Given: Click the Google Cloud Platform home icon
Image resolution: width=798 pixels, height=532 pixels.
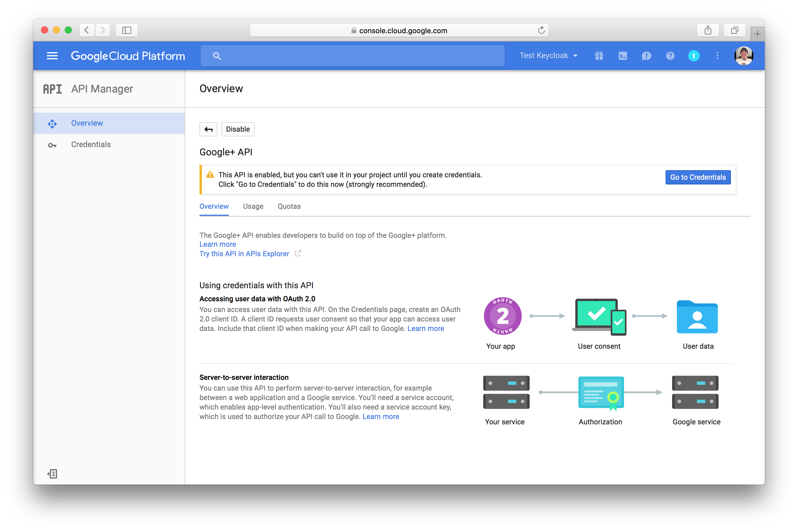Looking at the screenshot, I should pyautogui.click(x=128, y=55).
